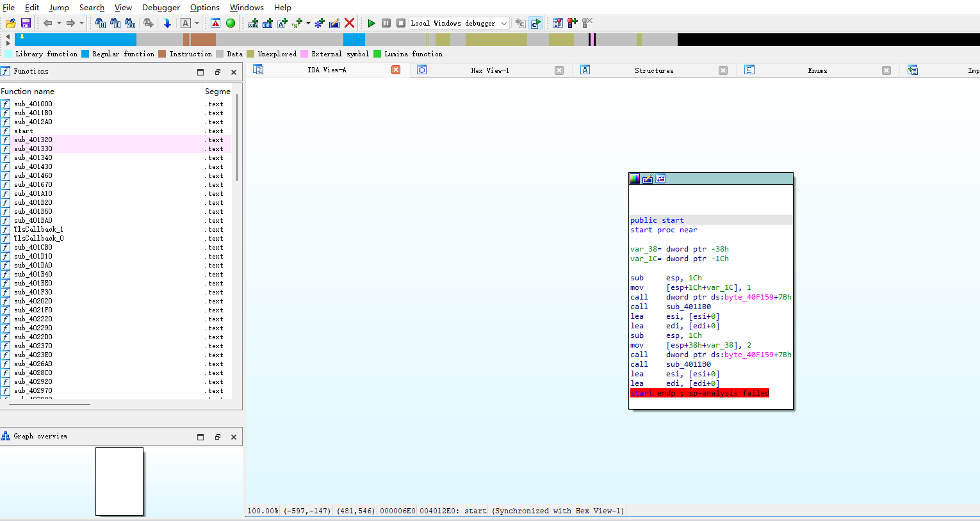The width and height of the screenshot is (980, 521).
Task: Open the Debugger menu
Action: [x=161, y=7]
